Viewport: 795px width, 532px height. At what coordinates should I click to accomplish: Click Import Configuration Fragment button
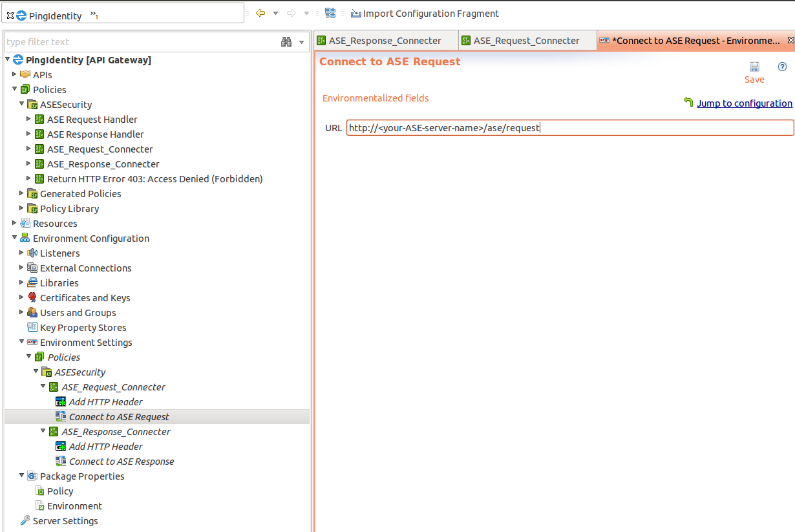point(431,14)
